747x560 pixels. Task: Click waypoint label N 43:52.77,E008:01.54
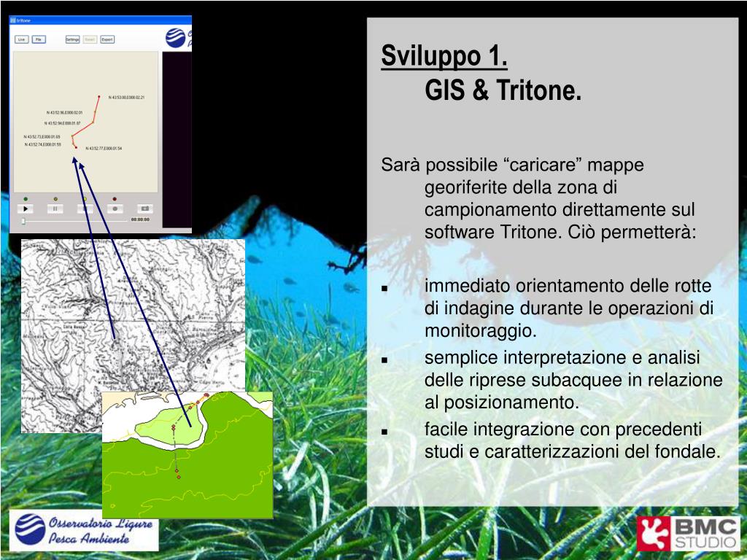104,149
